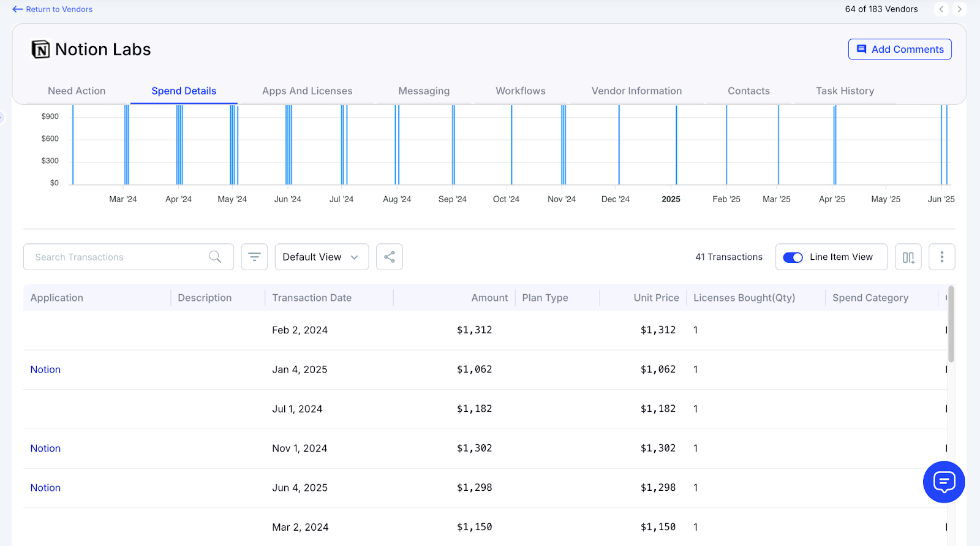Viewport: 980px width, 546px height.
Task: Click the $1,182 unit price cell
Action: (x=658, y=409)
